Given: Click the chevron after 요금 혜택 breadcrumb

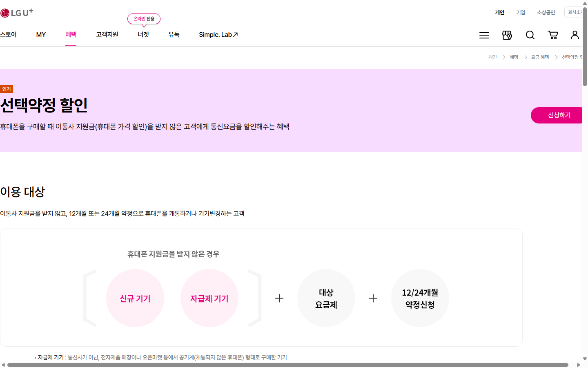Looking at the screenshot, I should click(556, 57).
